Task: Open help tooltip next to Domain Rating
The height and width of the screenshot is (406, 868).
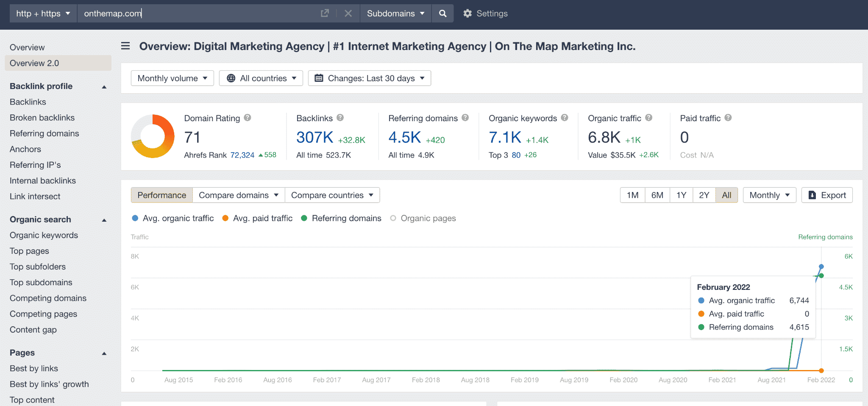Action: tap(248, 117)
